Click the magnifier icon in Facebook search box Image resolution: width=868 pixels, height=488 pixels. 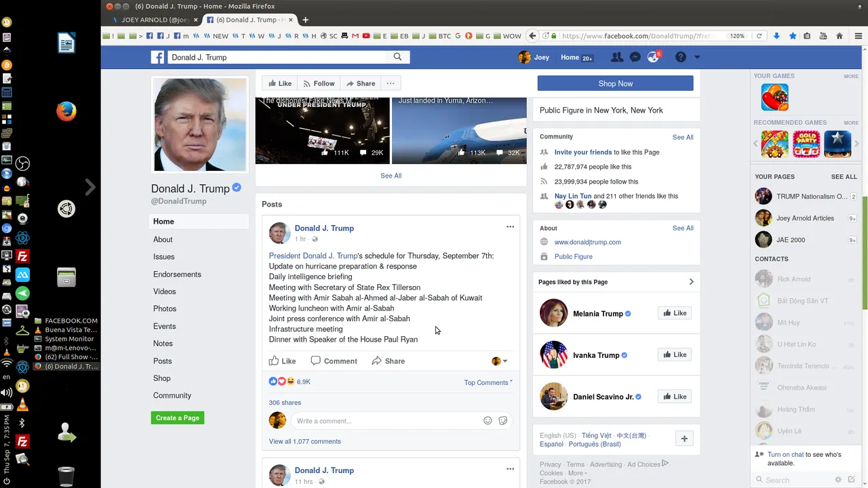click(x=397, y=57)
